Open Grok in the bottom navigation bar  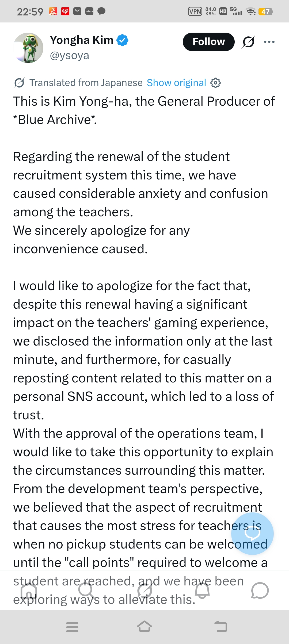click(x=144, y=591)
